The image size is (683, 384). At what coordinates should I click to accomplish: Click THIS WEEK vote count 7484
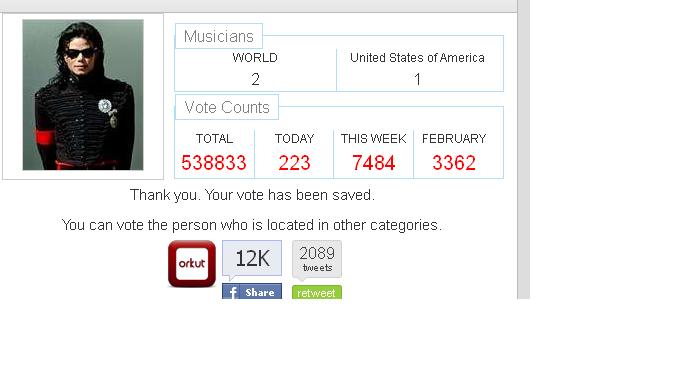373,163
